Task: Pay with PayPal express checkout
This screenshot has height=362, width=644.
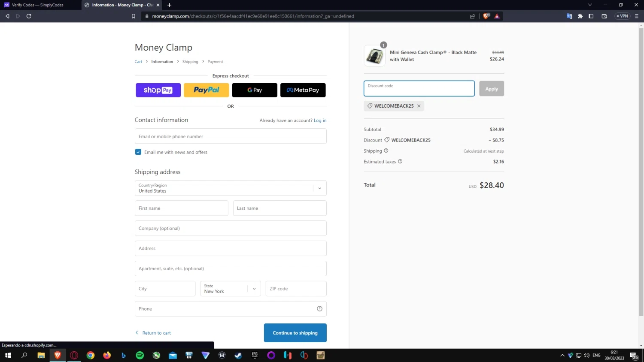Action: (x=207, y=90)
